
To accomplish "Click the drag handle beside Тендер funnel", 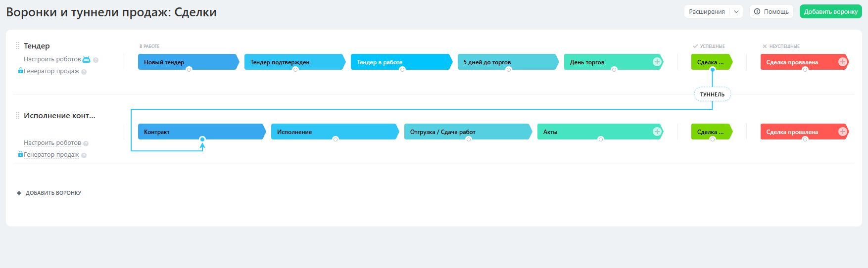I will click(18, 45).
